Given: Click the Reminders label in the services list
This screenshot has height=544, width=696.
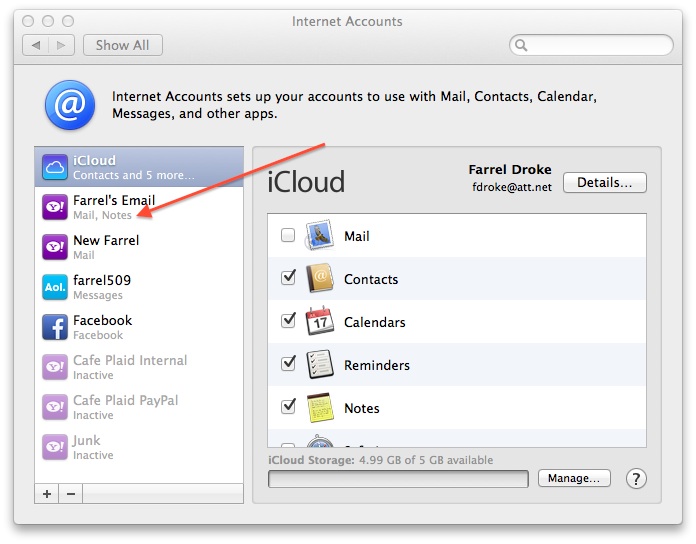Looking at the screenshot, I should (x=377, y=365).
